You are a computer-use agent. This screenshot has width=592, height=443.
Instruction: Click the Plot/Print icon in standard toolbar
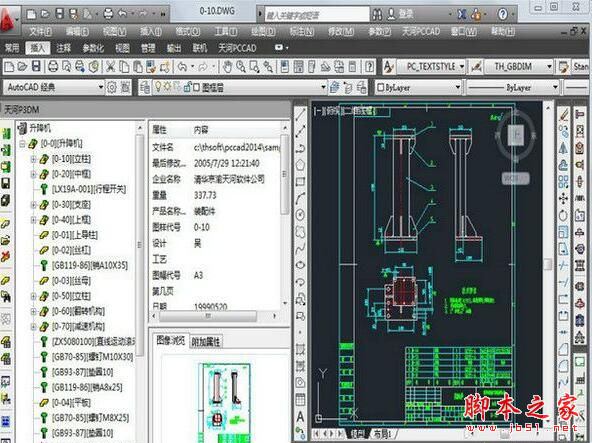click(x=53, y=67)
